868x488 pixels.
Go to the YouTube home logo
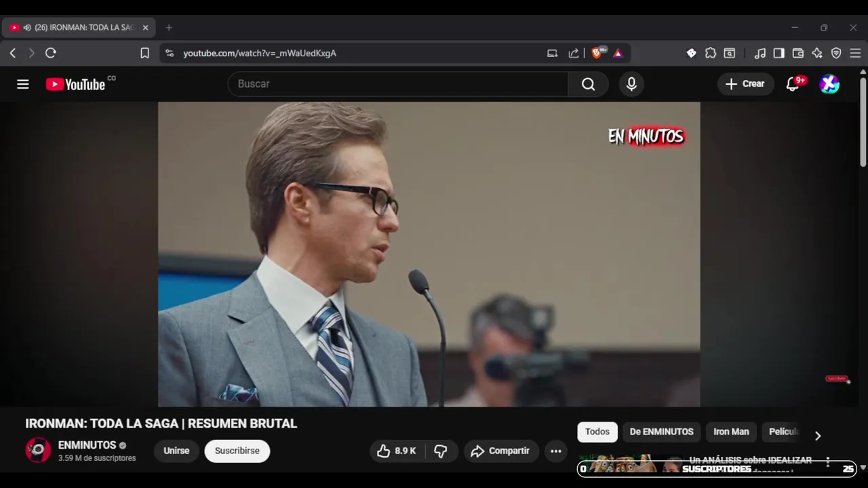pos(76,84)
